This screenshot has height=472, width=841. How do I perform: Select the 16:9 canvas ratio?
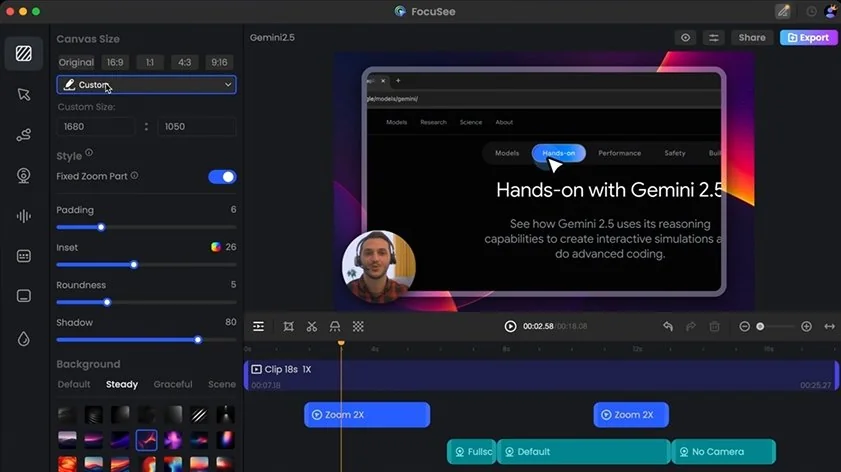(115, 62)
